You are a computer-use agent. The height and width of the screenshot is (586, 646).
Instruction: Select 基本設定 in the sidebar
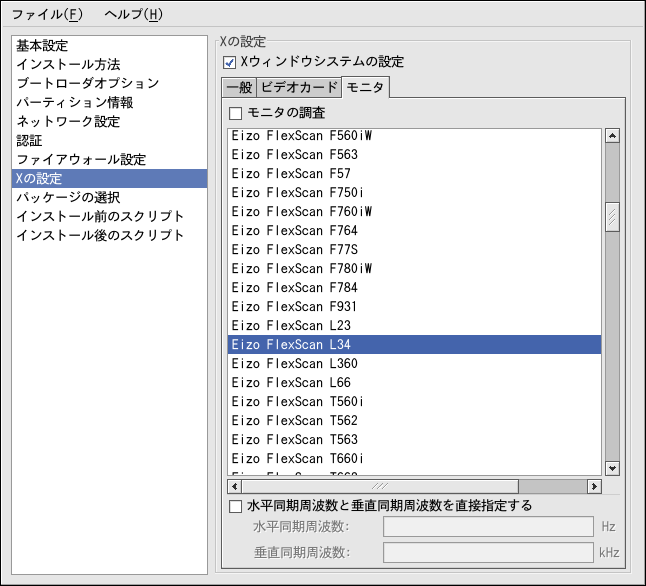pos(44,46)
